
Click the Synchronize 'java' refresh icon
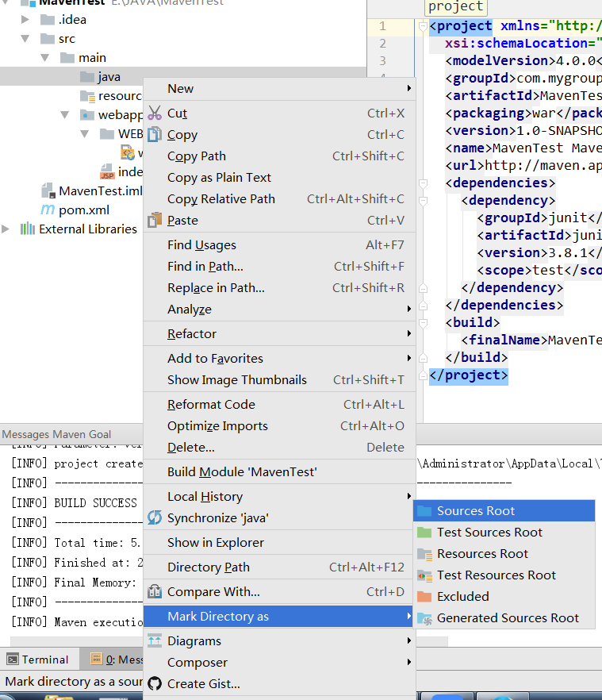(x=155, y=517)
